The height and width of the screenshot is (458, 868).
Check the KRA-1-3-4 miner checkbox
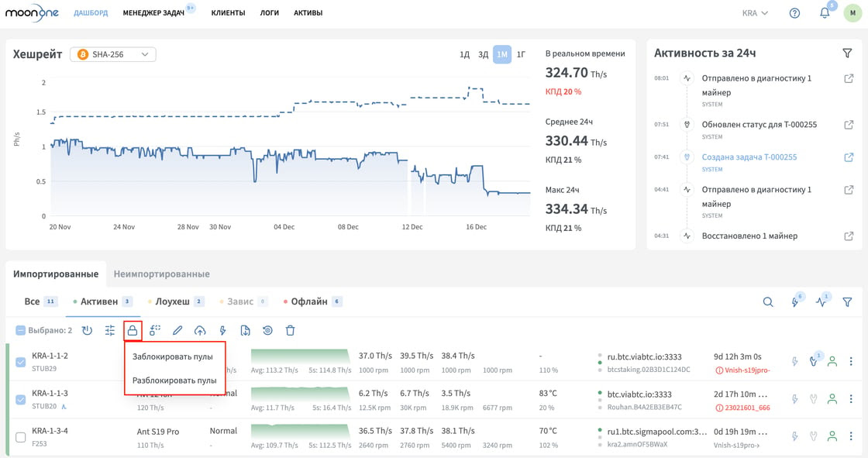(20, 437)
